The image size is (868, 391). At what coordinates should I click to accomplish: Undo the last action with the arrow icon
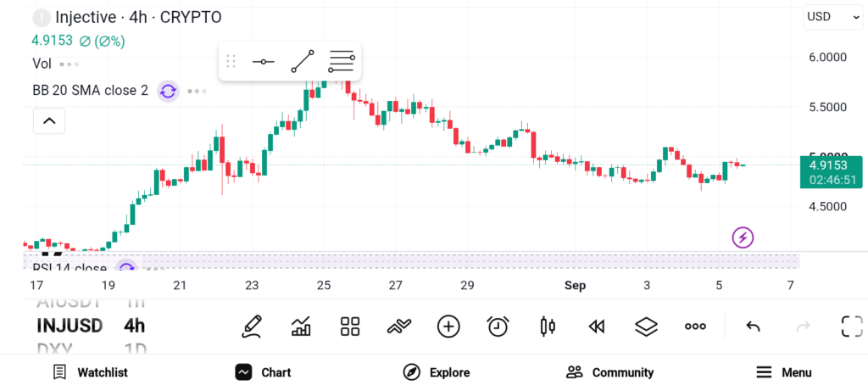753,327
